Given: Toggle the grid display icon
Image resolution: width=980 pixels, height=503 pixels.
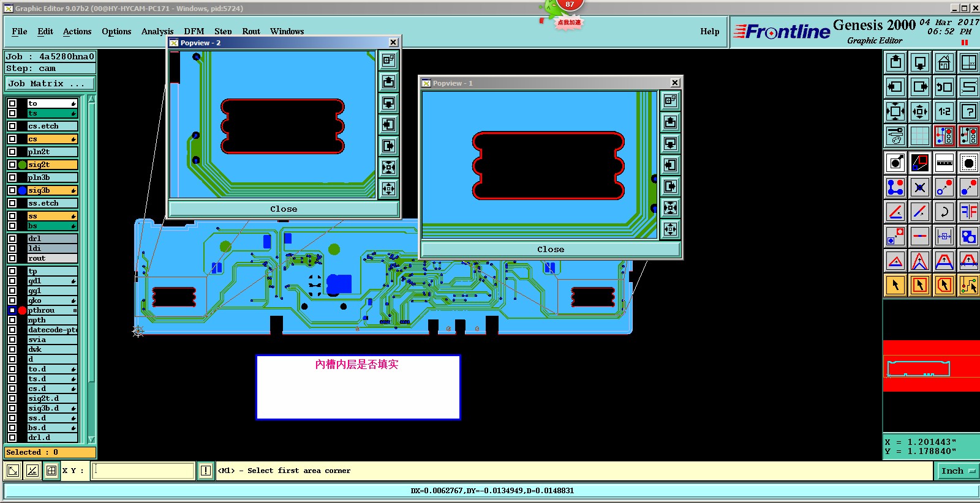Looking at the screenshot, I should pyautogui.click(x=920, y=136).
